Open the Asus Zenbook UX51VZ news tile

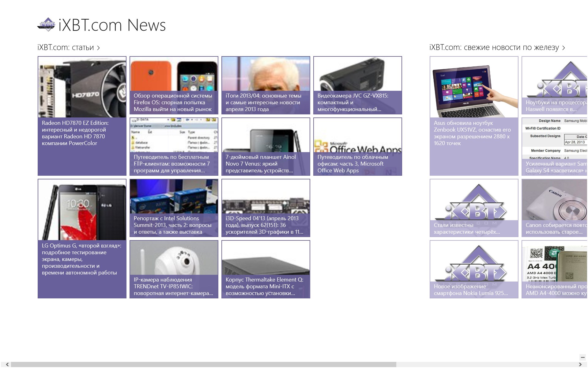click(474, 116)
